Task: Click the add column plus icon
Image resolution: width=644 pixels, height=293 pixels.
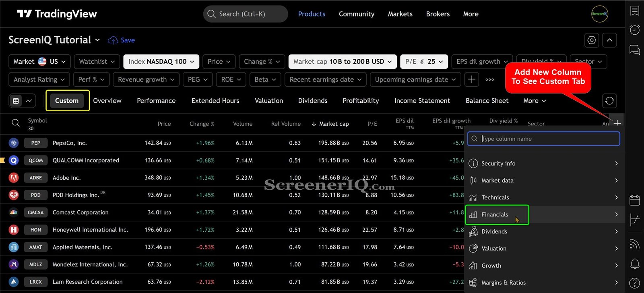Action: [617, 123]
